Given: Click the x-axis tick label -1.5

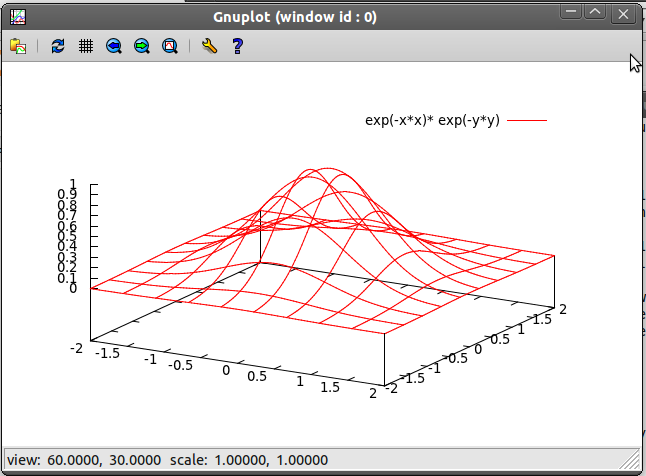Looking at the screenshot, I should 107,353.
